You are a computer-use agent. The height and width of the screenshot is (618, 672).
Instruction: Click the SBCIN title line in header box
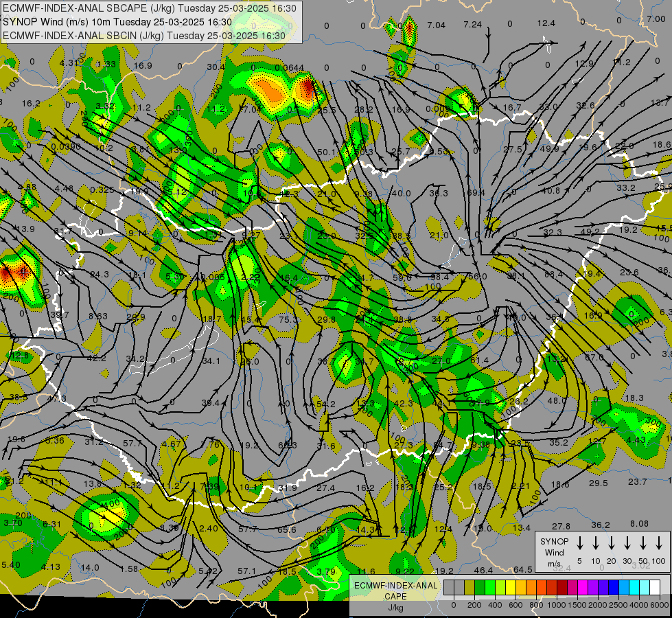(x=144, y=36)
